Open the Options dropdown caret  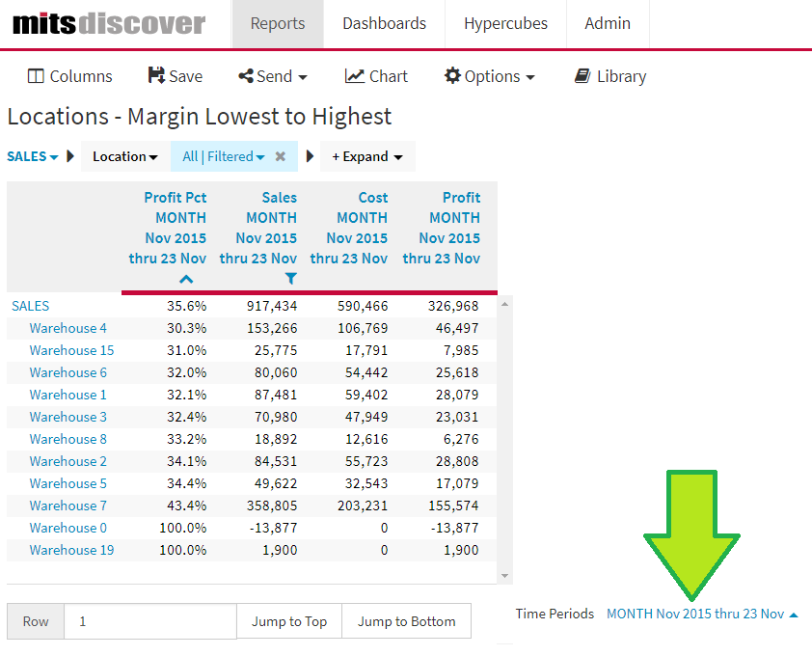point(530,78)
